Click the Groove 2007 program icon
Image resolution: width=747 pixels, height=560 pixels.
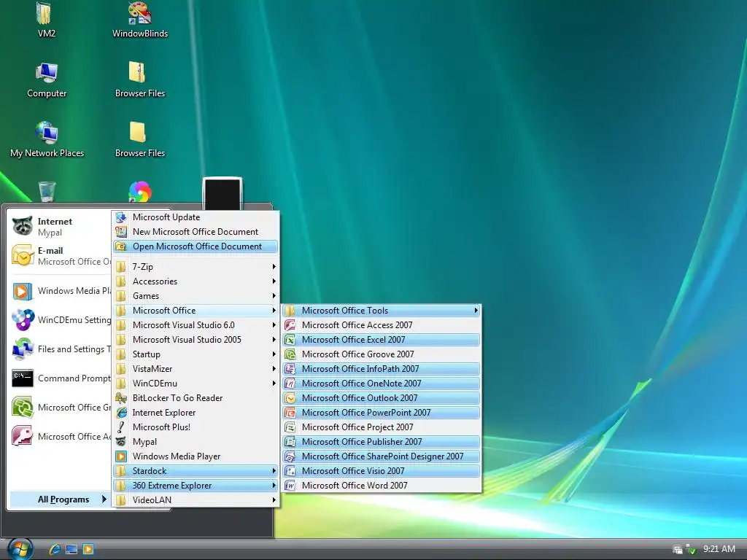(290, 354)
